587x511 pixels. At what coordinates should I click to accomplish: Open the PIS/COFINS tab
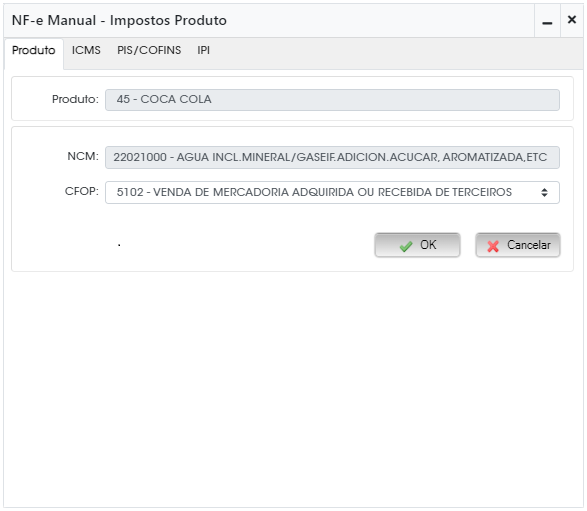click(x=149, y=50)
